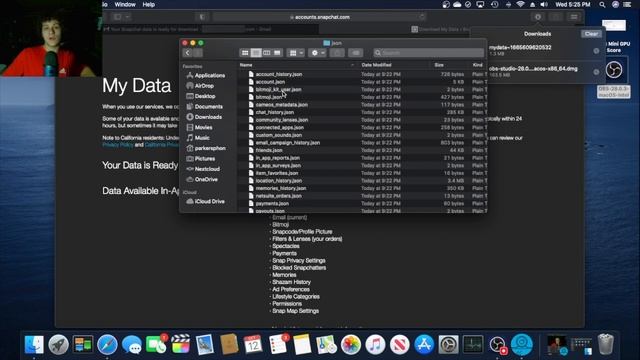Click Safari downloads toolbar button
The image size is (640, 360).
click(538, 17)
